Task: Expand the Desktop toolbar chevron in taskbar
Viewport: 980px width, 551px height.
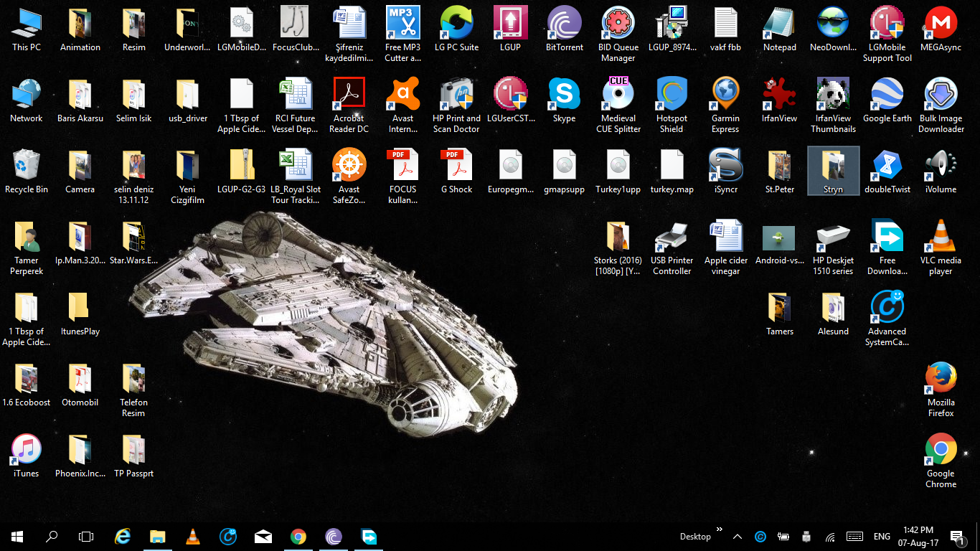Action: tap(719, 529)
